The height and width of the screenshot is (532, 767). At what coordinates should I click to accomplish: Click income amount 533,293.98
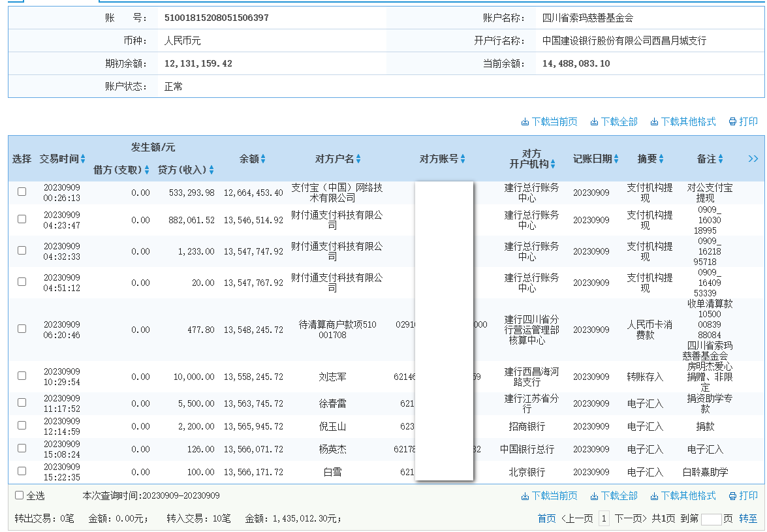point(192,193)
